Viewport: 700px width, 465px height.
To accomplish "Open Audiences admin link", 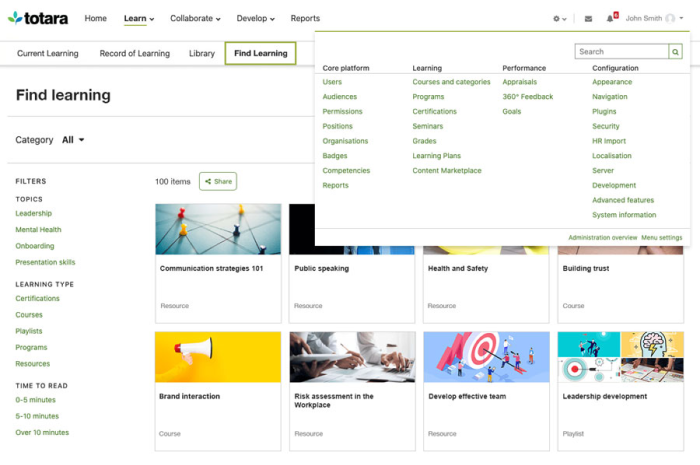I will [x=340, y=96].
